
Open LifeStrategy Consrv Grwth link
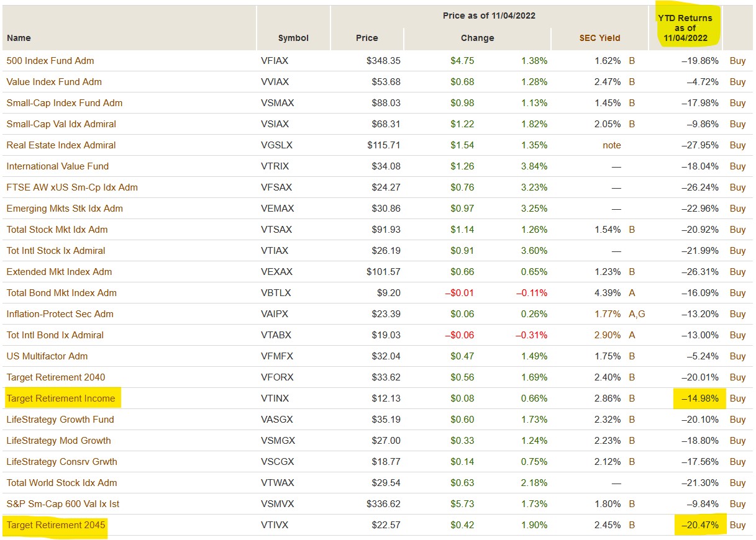[x=62, y=462]
